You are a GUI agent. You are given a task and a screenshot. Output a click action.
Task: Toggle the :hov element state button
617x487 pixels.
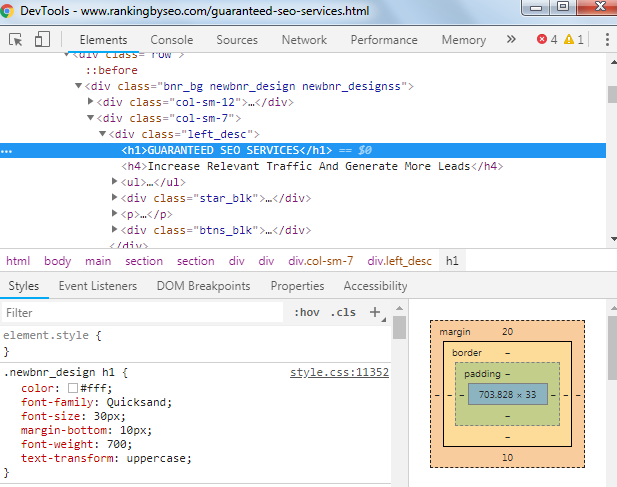[x=307, y=312]
